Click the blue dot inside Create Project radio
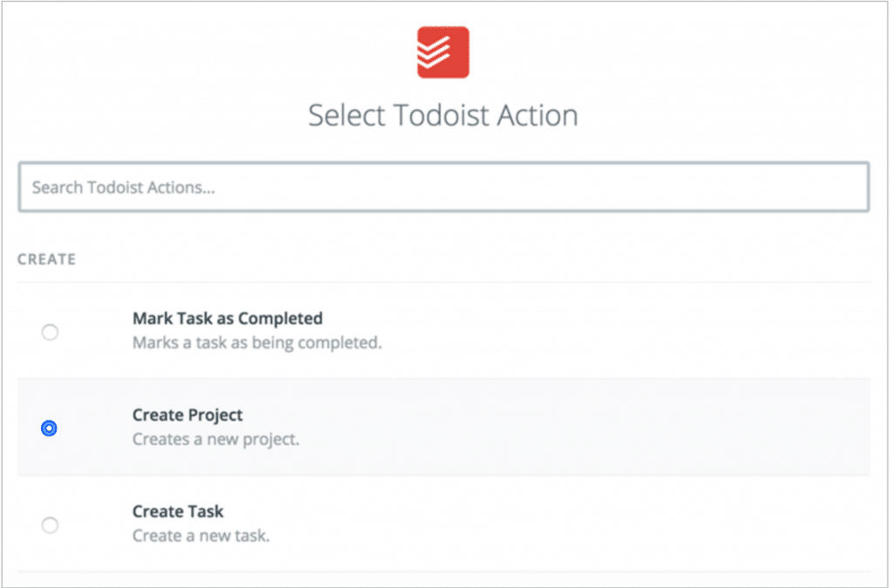The image size is (892, 588). pos(50,428)
